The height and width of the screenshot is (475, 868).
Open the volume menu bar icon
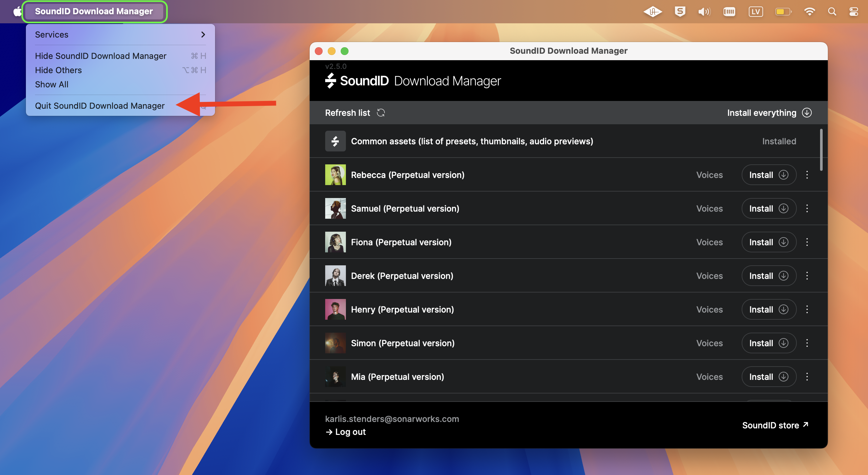(x=704, y=12)
